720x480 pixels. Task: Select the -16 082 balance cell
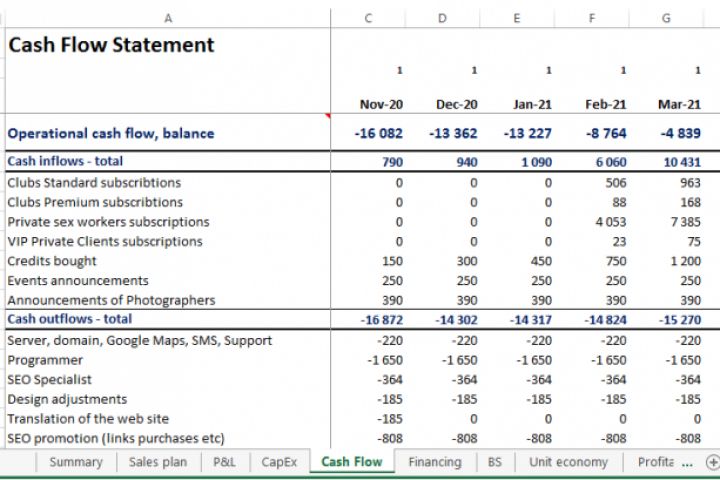[378, 133]
